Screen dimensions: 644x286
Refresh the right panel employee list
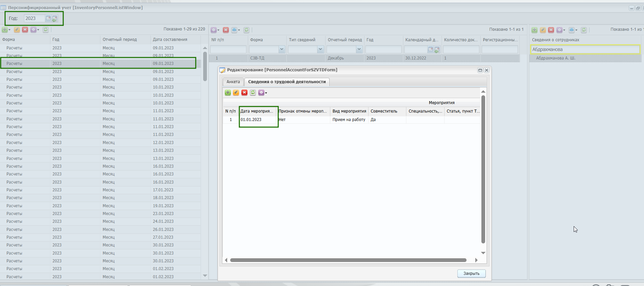[x=584, y=30]
